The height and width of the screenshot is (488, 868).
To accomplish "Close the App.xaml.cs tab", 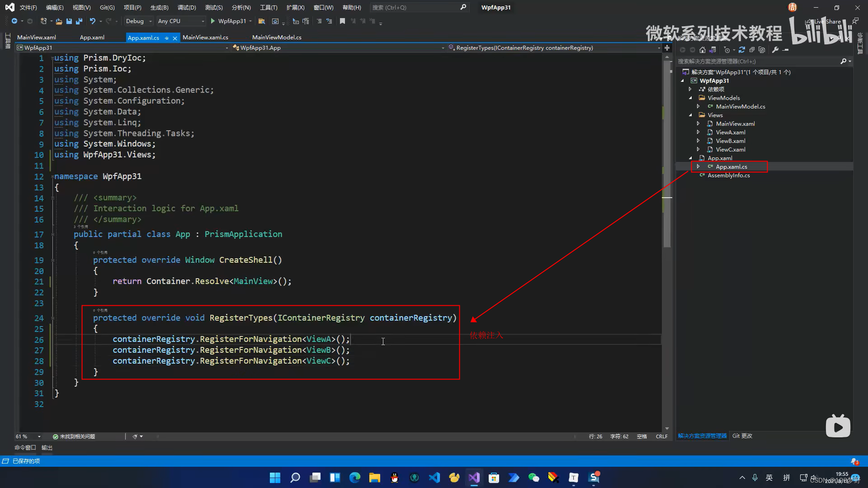I will coord(175,38).
